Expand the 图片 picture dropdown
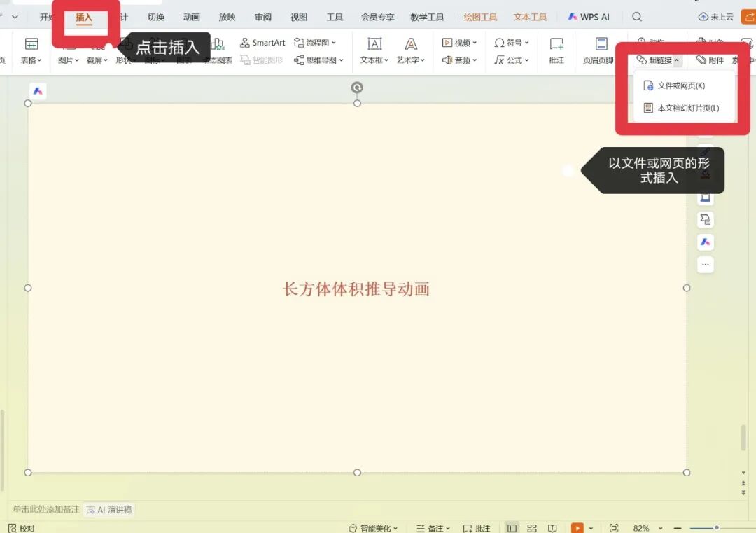Viewport: 756px width, 533px height. (x=67, y=60)
